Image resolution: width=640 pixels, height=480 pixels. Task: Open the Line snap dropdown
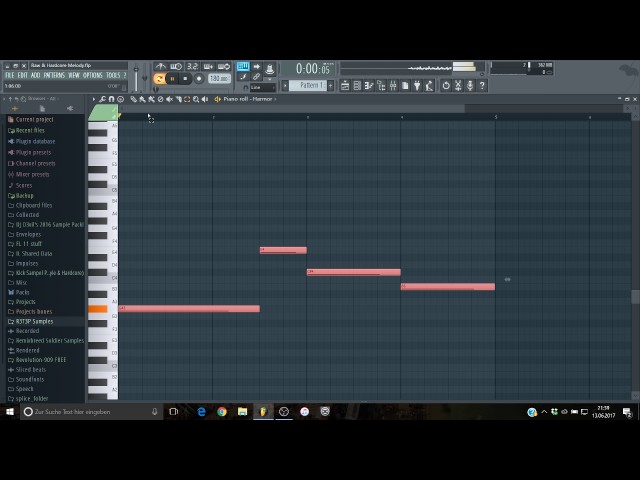(263, 87)
